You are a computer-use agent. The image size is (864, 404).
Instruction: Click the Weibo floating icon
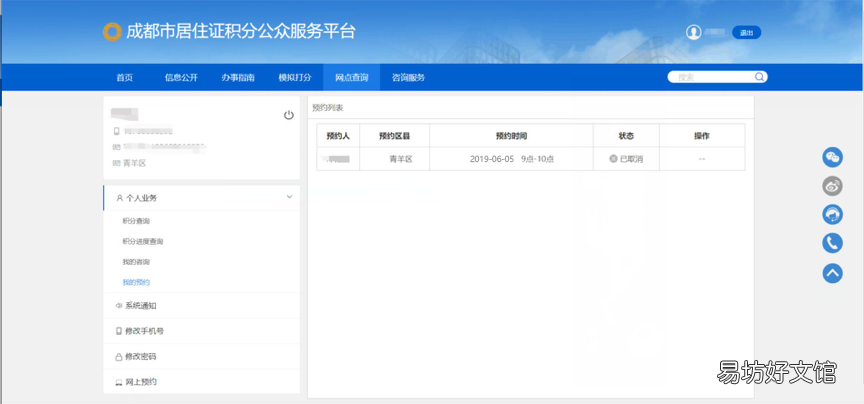(833, 186)
